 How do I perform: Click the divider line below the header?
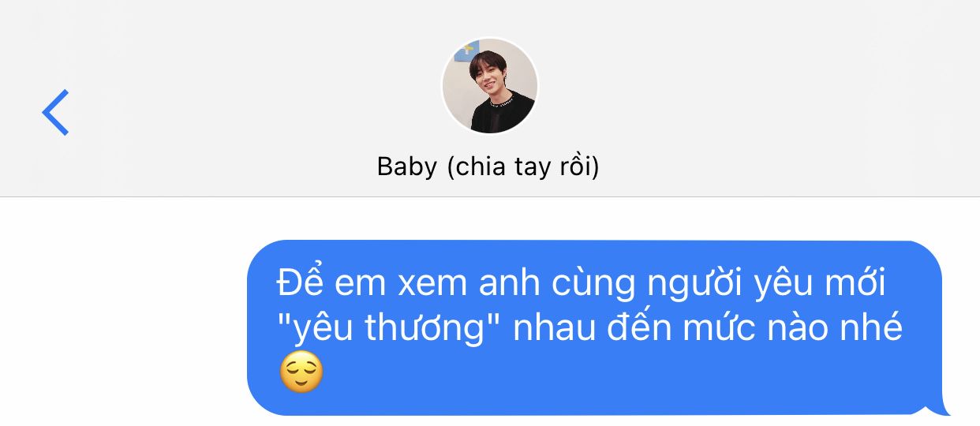(x=490, y=196)
